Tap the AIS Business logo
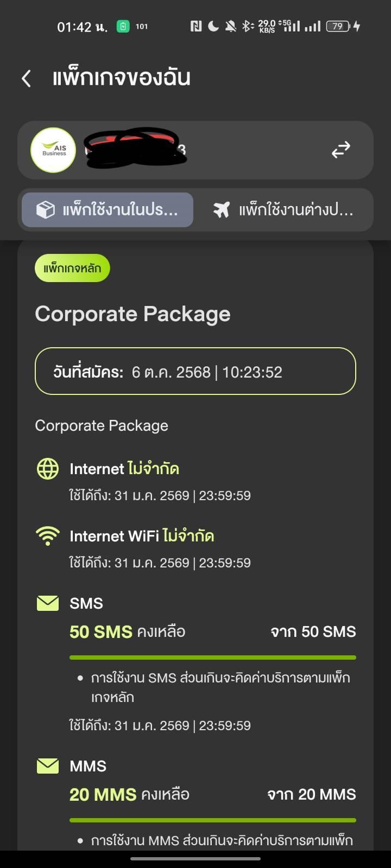Image resolution: width=391 pixels, height=868 pixels. 53,150
